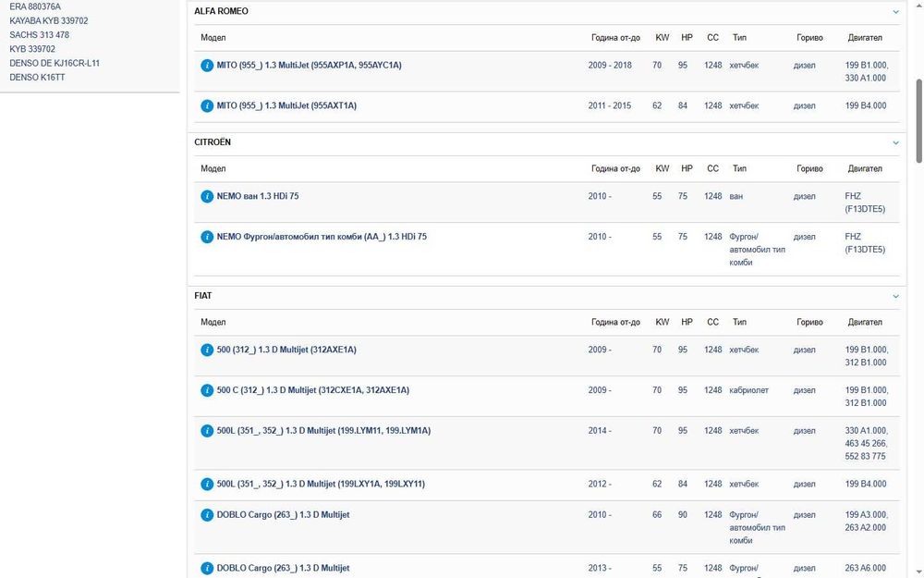Open 500 C (312_) 1.3 D Multijet link
The width and height of the screenshot is (924, 578).
(x=313, y=390)
